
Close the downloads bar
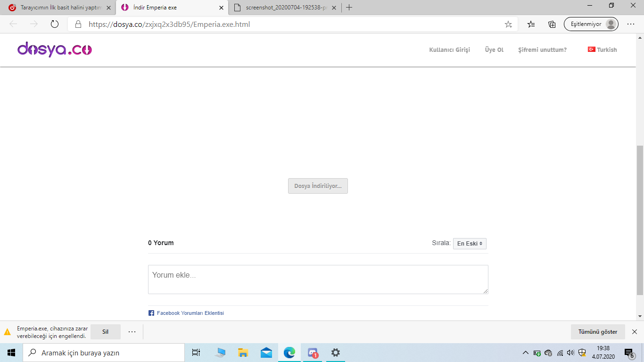point(635,332)
